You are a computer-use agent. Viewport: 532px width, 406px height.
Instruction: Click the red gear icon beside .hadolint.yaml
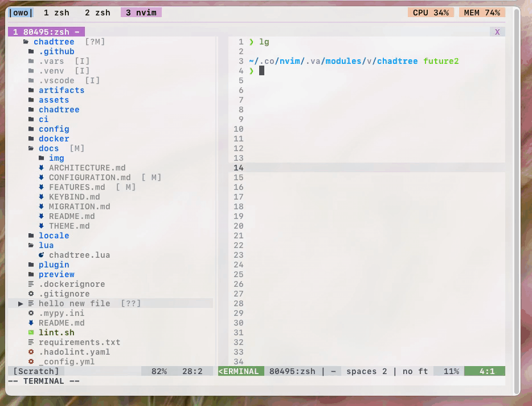pos(31,352)
